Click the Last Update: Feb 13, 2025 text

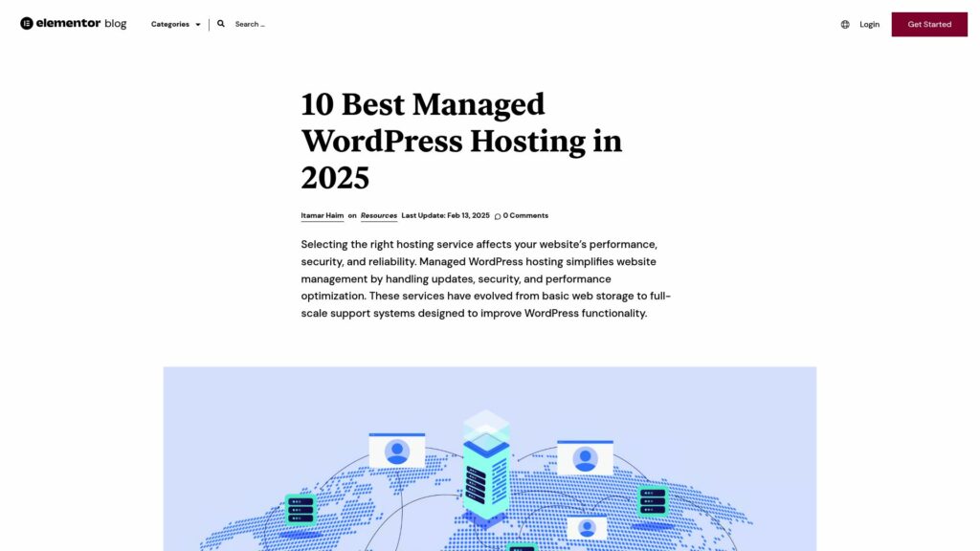point(446,215)
